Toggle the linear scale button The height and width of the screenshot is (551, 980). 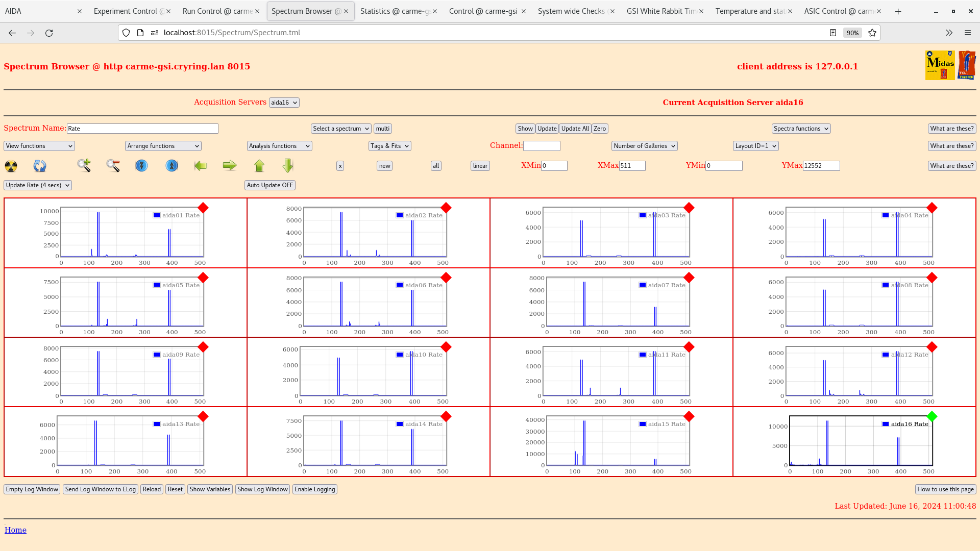(x=480, y=166)
